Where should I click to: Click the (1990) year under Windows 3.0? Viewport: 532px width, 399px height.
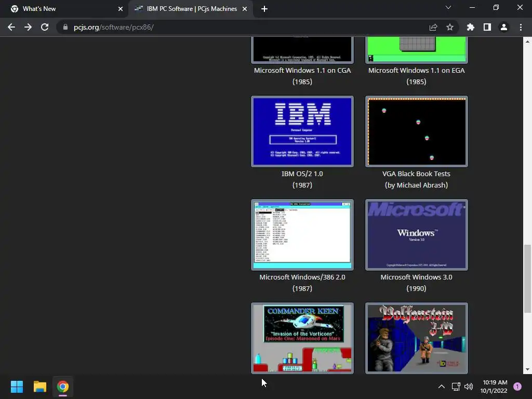416,288
